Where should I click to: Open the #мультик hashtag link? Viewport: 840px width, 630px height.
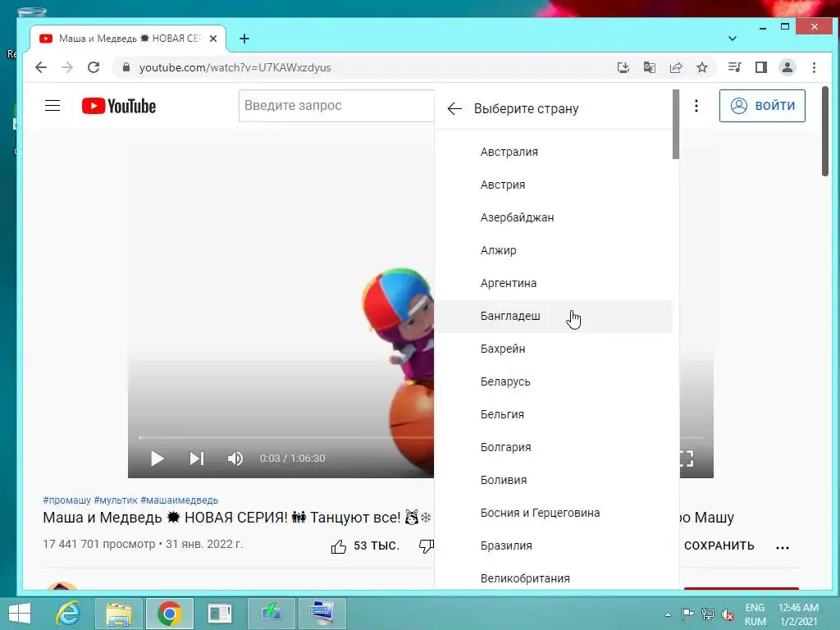coord(116,500)
